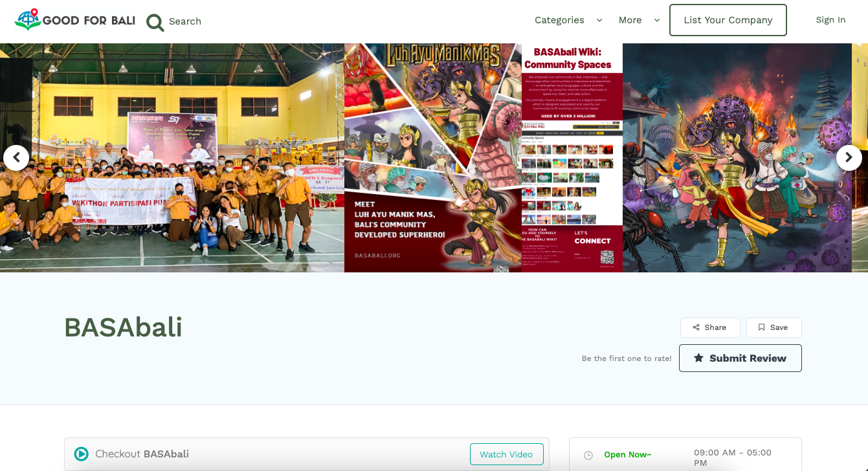
Task: Click the magnifying glass search icon
Action: point(155,22)
